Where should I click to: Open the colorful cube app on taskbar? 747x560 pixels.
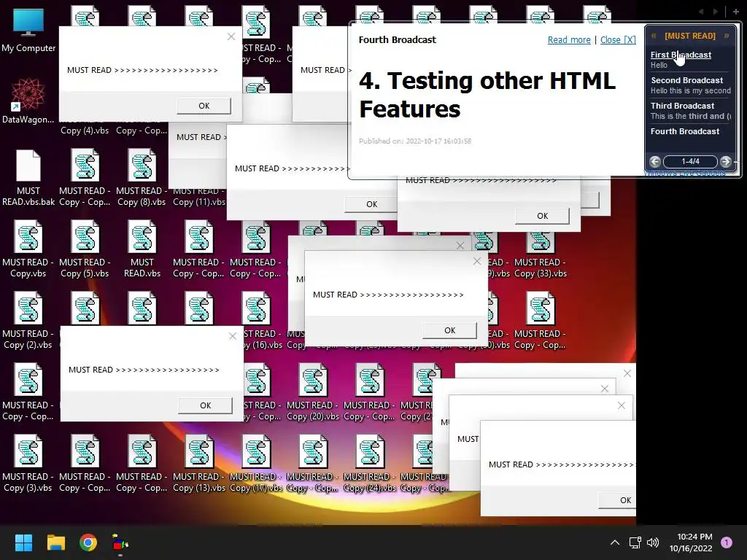(120, 542)
